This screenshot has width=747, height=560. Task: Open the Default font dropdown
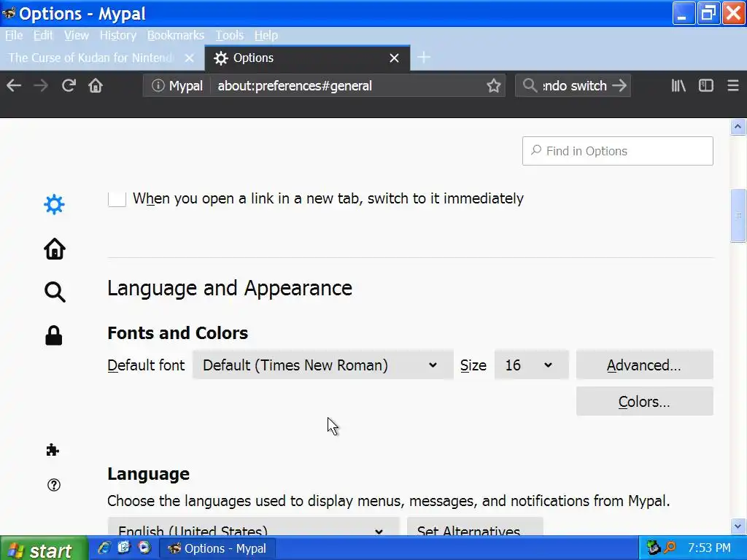point(322,365)
